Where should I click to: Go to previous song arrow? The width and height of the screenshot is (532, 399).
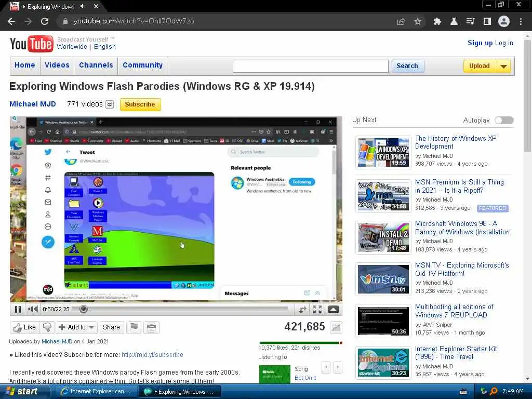click(x=326, y=367)
